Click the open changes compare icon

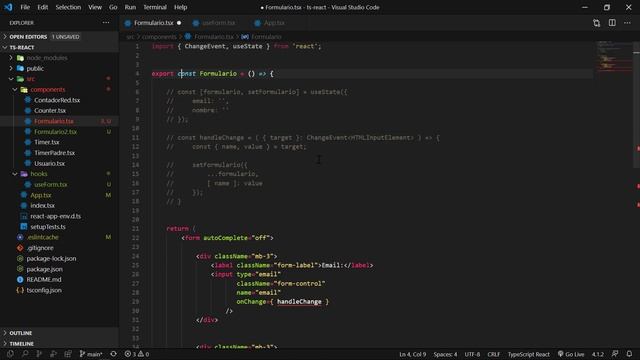tap(596, 23)
